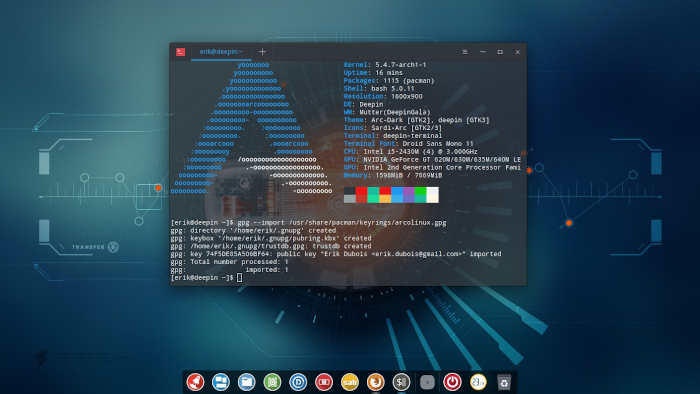Screen dimensions: 700x394
Task: Select the dark terminal dollar-sign dock icon
Action: [401, 382]
